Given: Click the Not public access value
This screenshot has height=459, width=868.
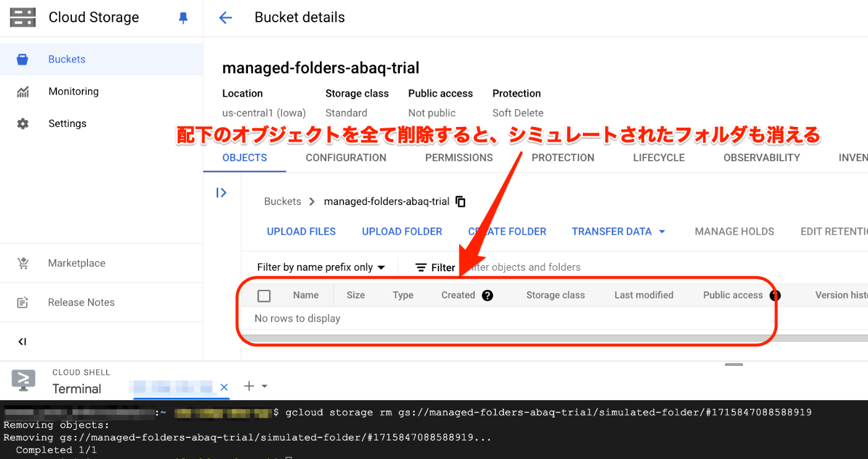Looking at the screenshot, I should (432, 113).
